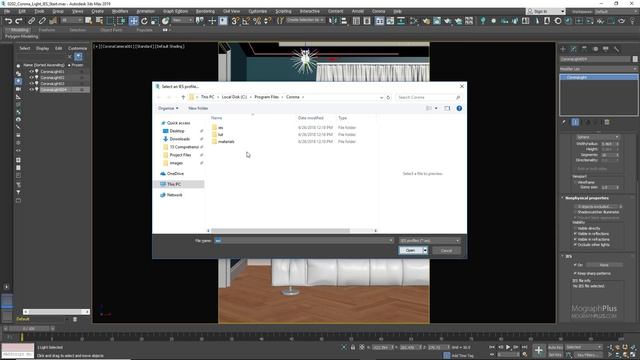
Task: Open the Modifier List dropdown
Action: [x=598, y=69]
